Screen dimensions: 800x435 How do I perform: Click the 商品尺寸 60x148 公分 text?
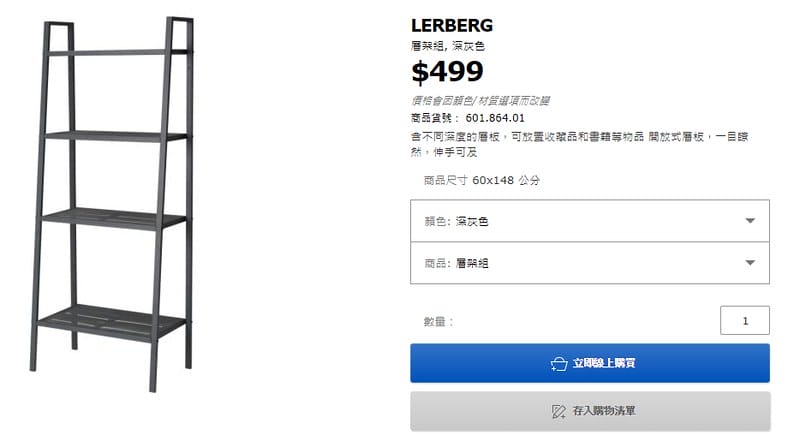pyautogui.click(x=482, y=181)
